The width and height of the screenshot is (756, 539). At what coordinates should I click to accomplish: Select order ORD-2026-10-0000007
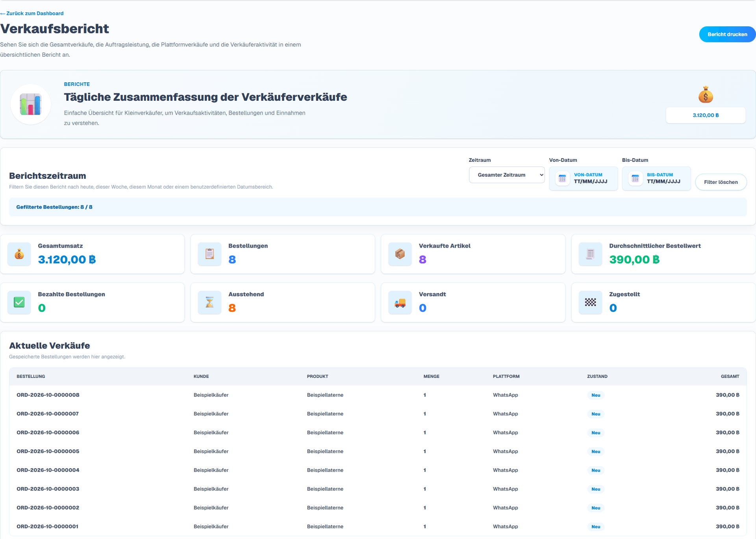[48, 414]
